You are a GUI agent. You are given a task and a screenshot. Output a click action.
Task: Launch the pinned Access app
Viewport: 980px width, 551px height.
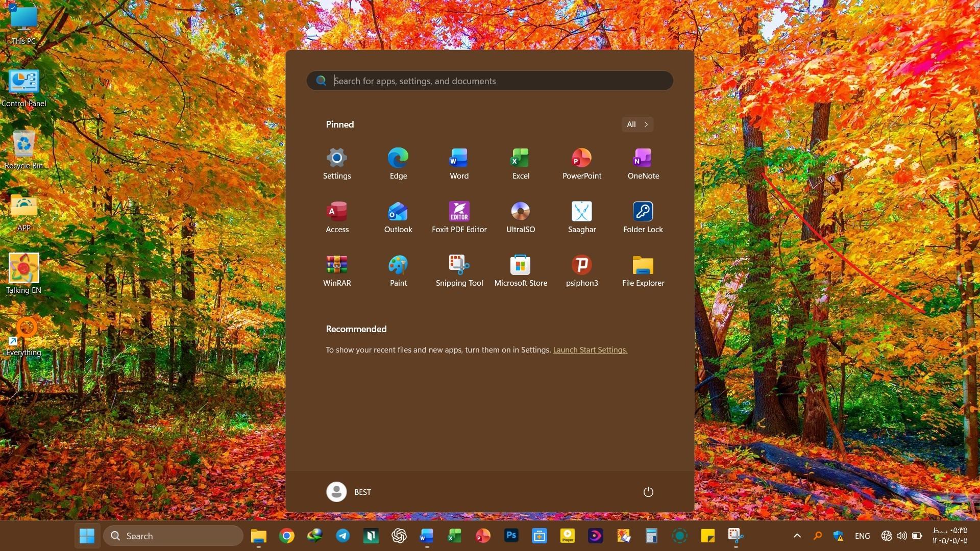click(337, 217)
